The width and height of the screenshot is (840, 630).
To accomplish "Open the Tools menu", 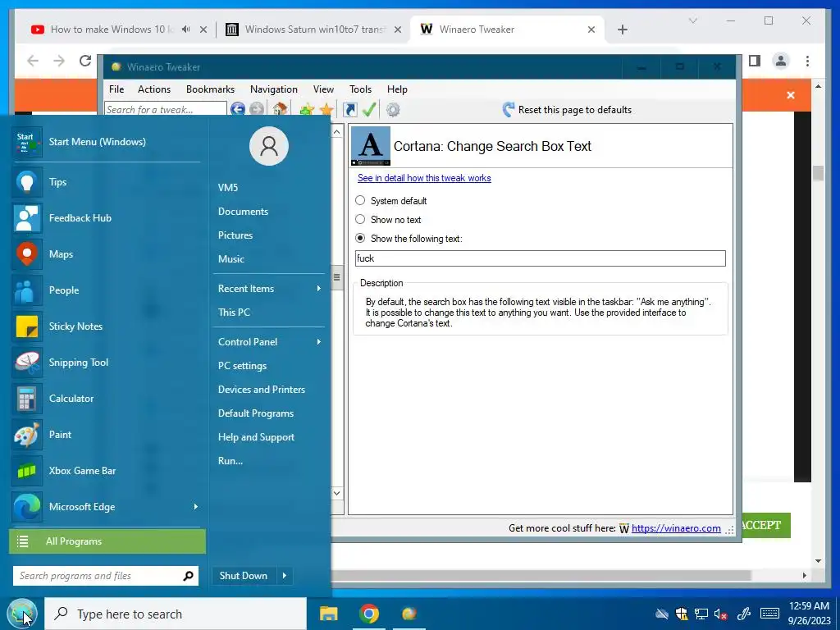I will [x=361, y=89].
